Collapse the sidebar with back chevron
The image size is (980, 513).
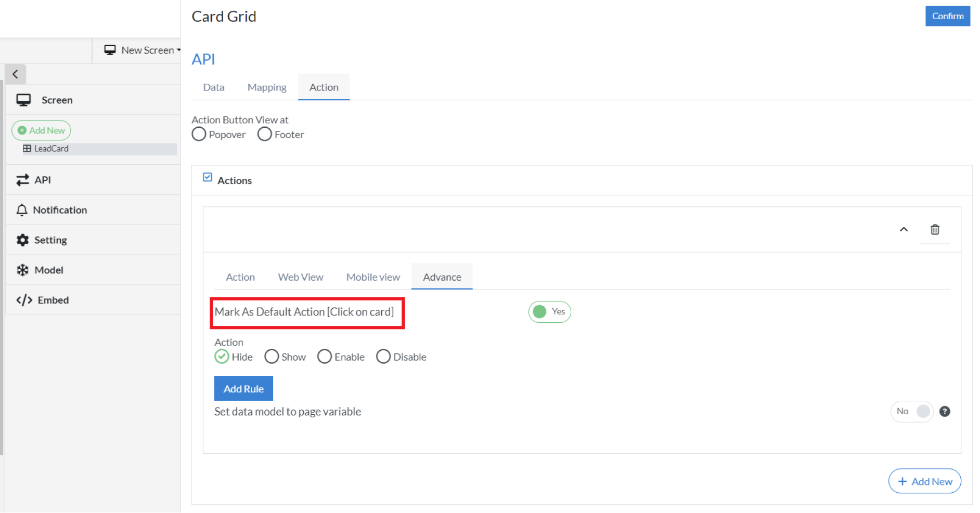(x=16, y=74)
